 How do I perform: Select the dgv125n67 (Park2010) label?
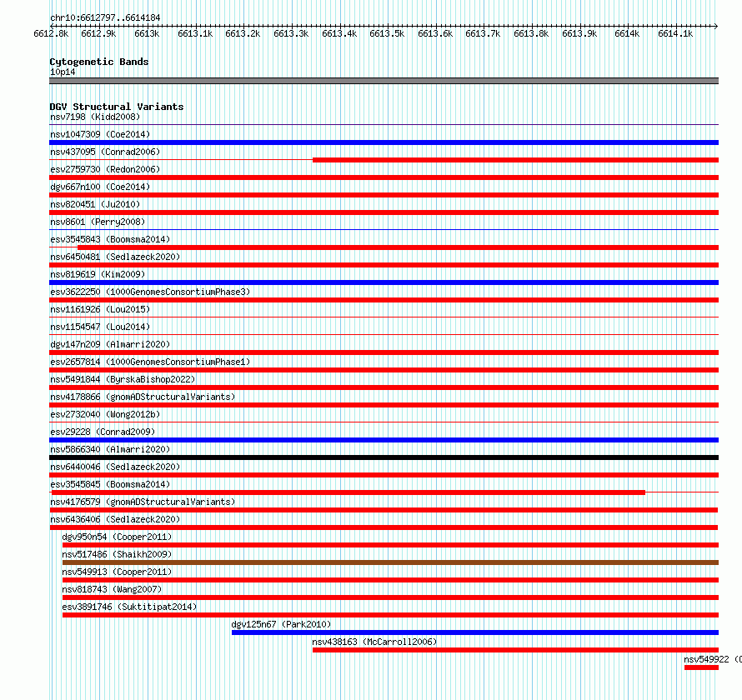[x=281, y=624]
